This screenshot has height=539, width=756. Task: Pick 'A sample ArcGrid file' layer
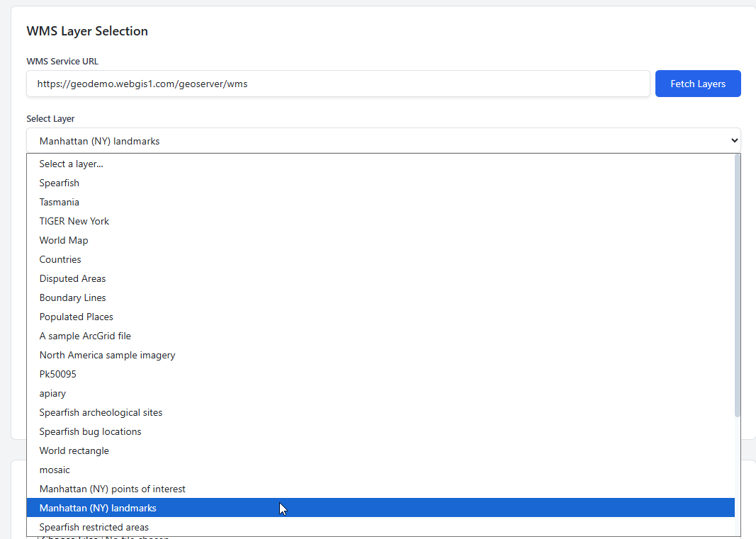click(85, 336)
